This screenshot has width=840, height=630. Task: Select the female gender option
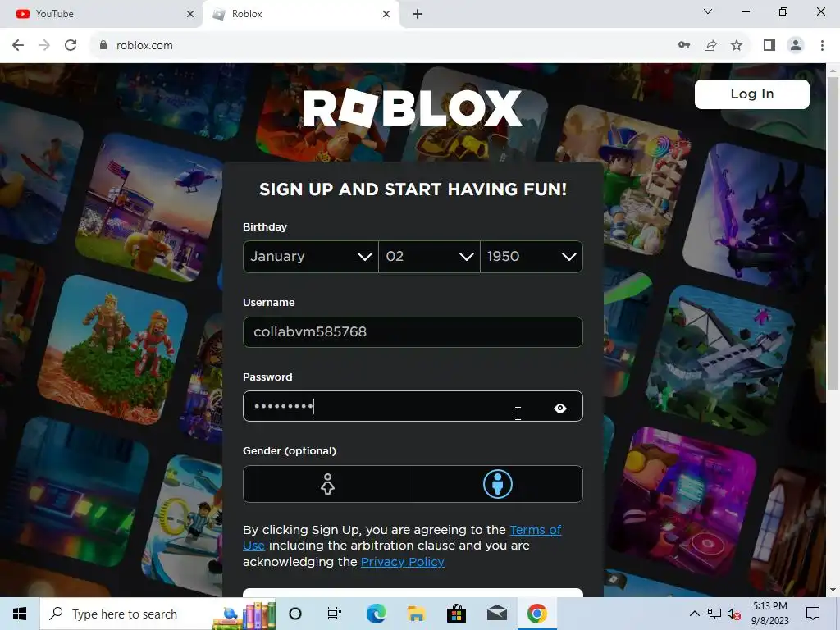(328, 484)
